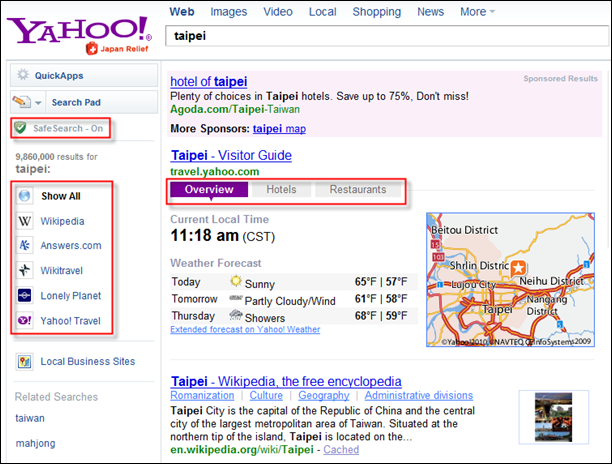
Task: Click the Wikitravel airplane icon
Action: tap(25, 270)
